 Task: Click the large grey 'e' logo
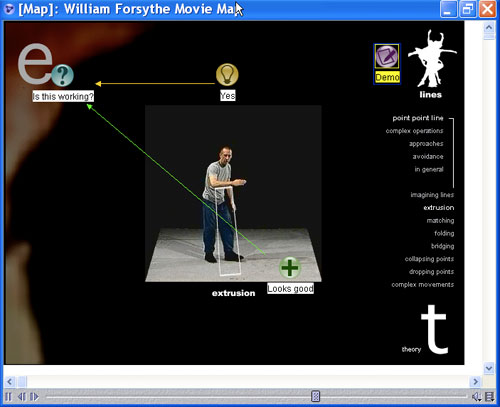(x=35, y=63)
